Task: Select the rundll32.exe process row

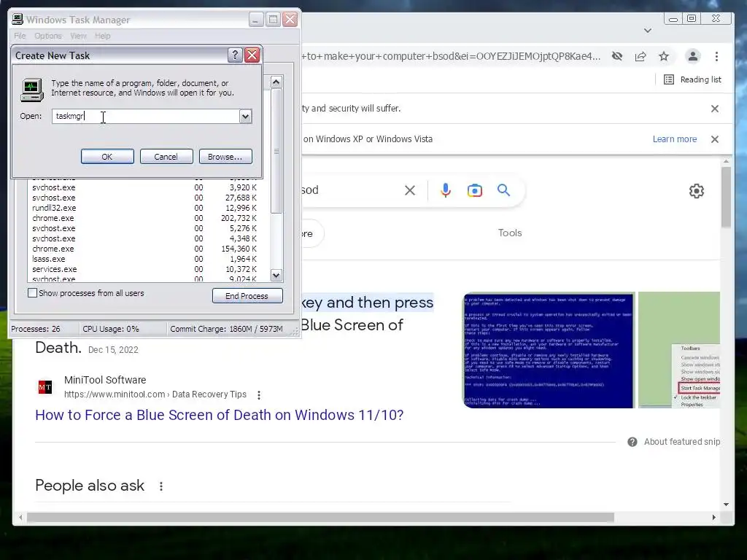Action: (145, 208)
